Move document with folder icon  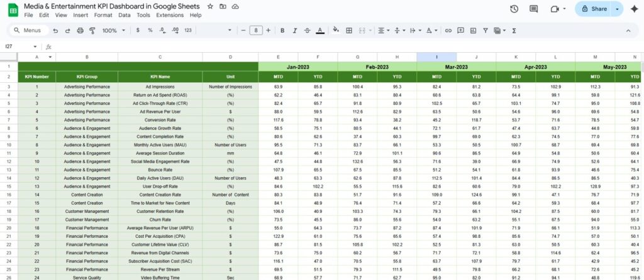(x=223, y=6)
